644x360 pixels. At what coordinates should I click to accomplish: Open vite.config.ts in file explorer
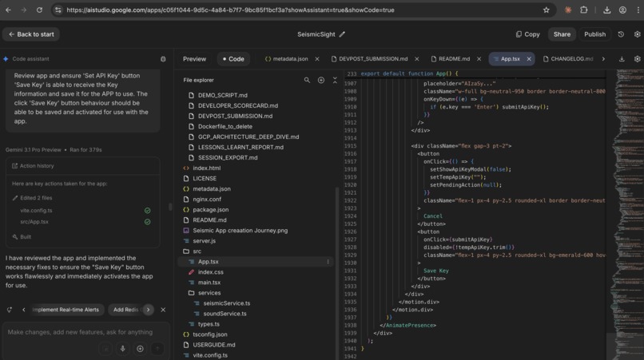[x=210, y=355]
